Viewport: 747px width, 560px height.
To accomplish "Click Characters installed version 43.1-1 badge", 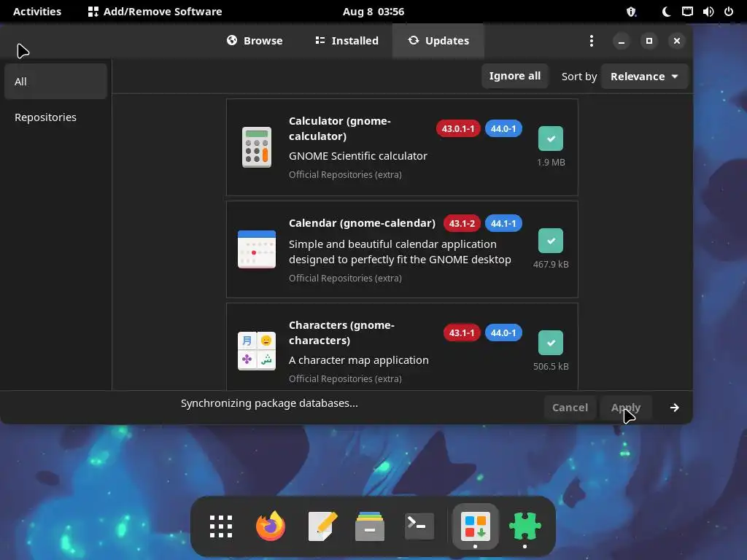I will click(x=462, y=332).
